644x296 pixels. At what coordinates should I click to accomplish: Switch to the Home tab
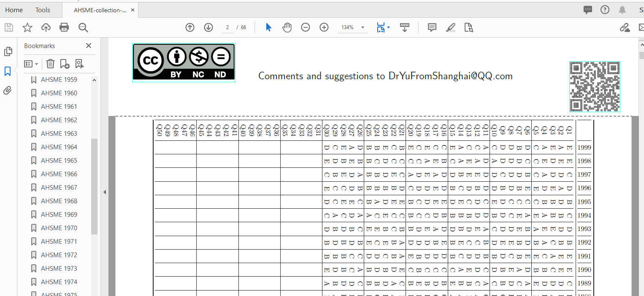pyautogui.click(x=14, y=10)
